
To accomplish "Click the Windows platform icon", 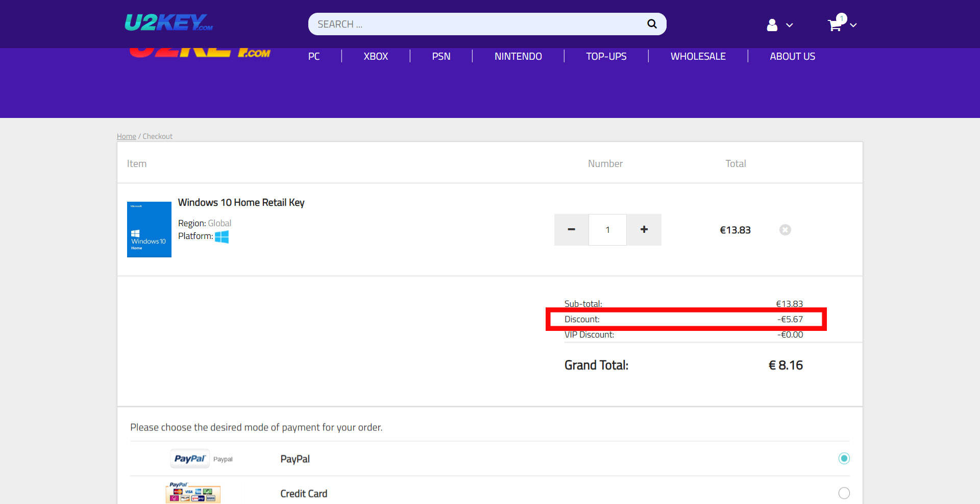I will (222, 237).
